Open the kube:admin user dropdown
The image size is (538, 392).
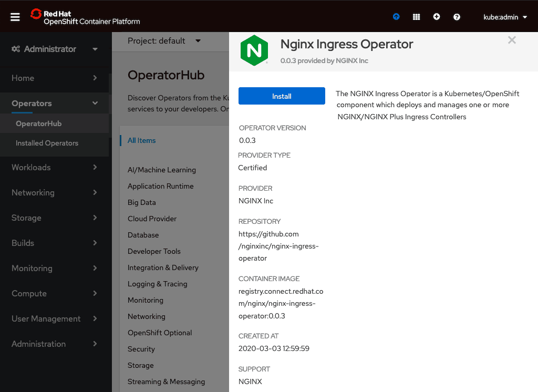(505, 17)
